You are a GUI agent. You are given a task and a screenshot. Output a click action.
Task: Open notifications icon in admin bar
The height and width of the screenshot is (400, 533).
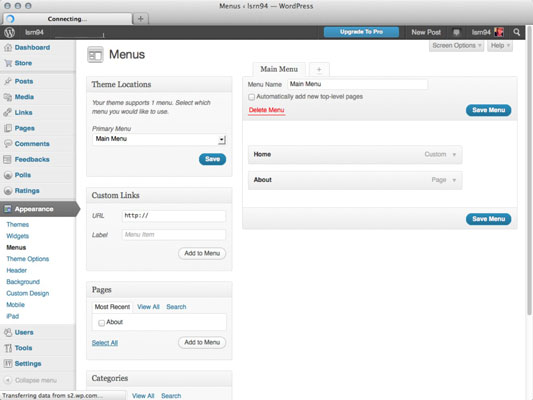pos(456,32)
